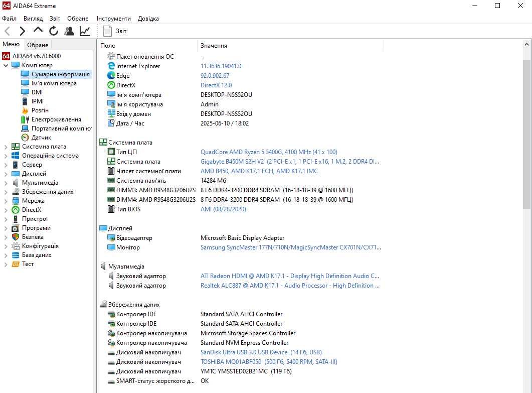
Task: Expand the Операційна система tree node
Action: [x=6, y=156]
